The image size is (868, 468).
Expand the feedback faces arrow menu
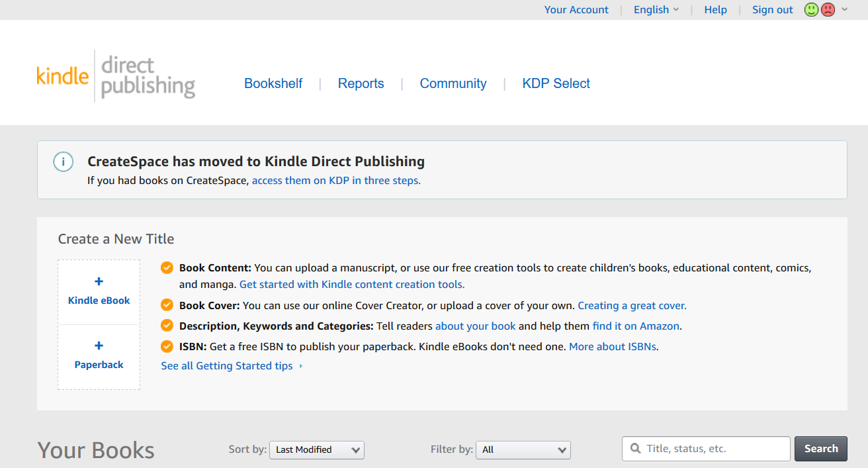[x=844, y=10]
